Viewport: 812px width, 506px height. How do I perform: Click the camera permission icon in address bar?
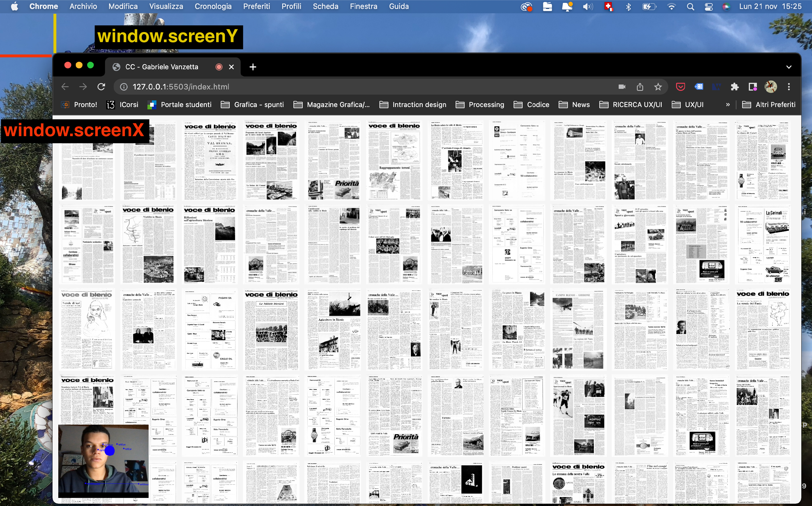[x=622, y=87]
